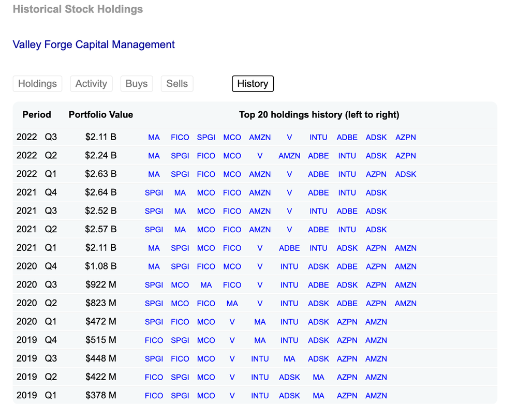The width and height of the screenshot is (517, 420).
Task: Select AMZN ticker in 2021 Q1 row
Action: [x=405, y=248]
